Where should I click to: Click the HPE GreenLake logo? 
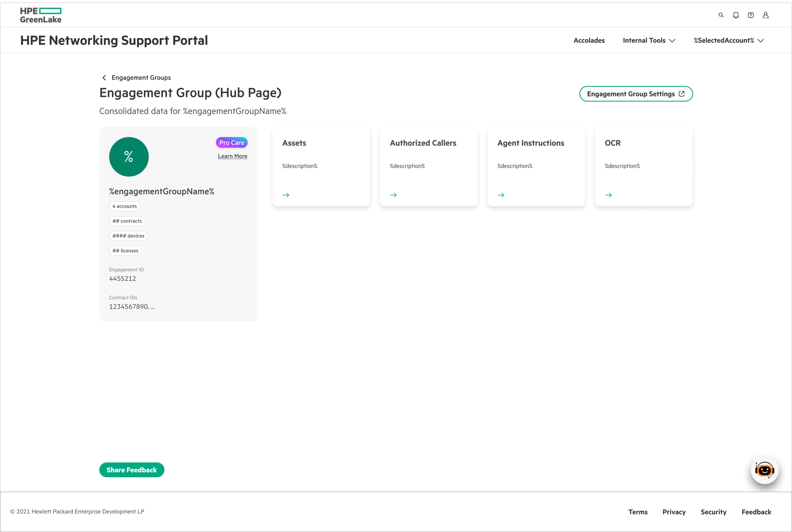[41, 15]
